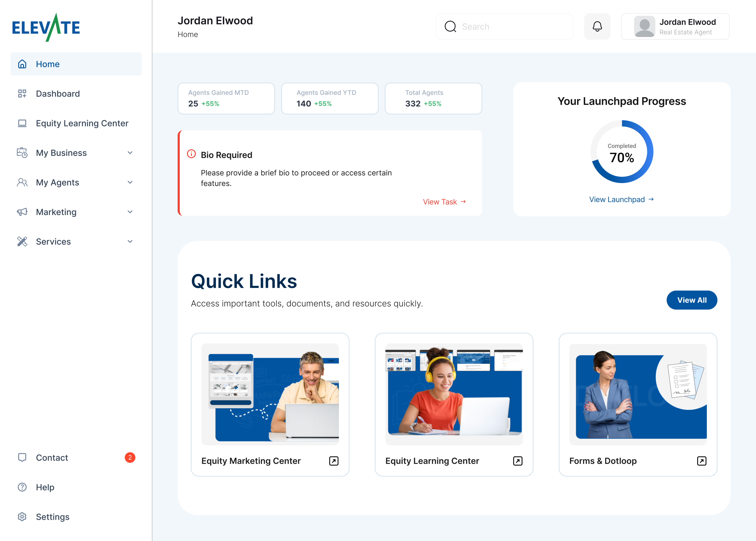Click the Agents Gained MTD stat card
Image resolution: width=756 pixels, height=541 pixels.
coord(226,99)
